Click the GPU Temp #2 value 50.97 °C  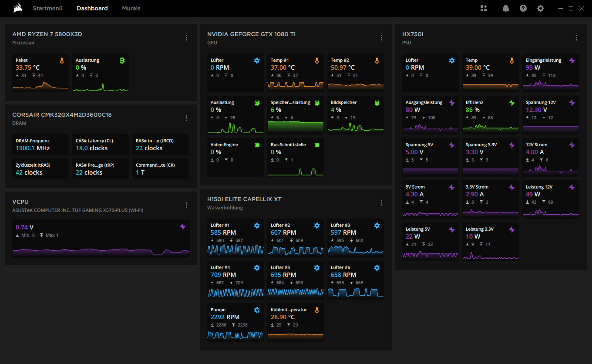343,67
